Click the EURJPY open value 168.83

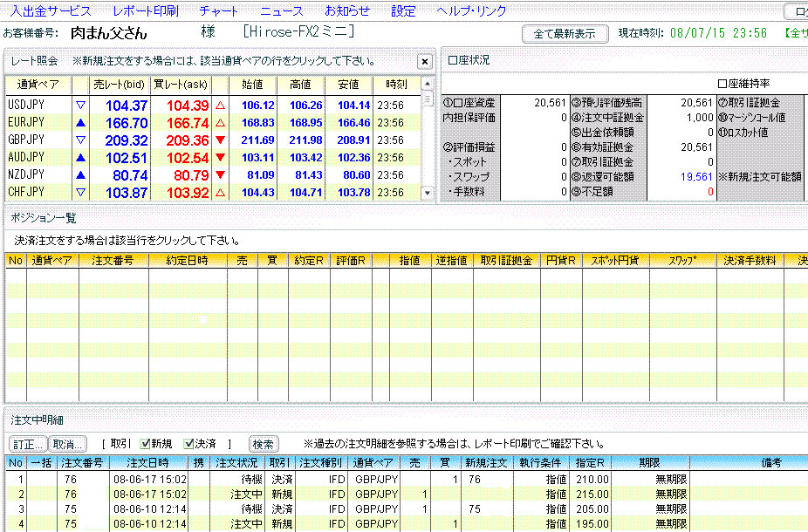click(258, 123)
